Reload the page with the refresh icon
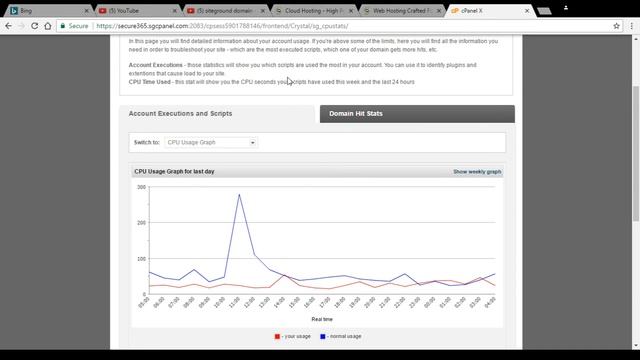Image resolution: width=640 pixels, height=360 pixels. click(x=35, y=26)
